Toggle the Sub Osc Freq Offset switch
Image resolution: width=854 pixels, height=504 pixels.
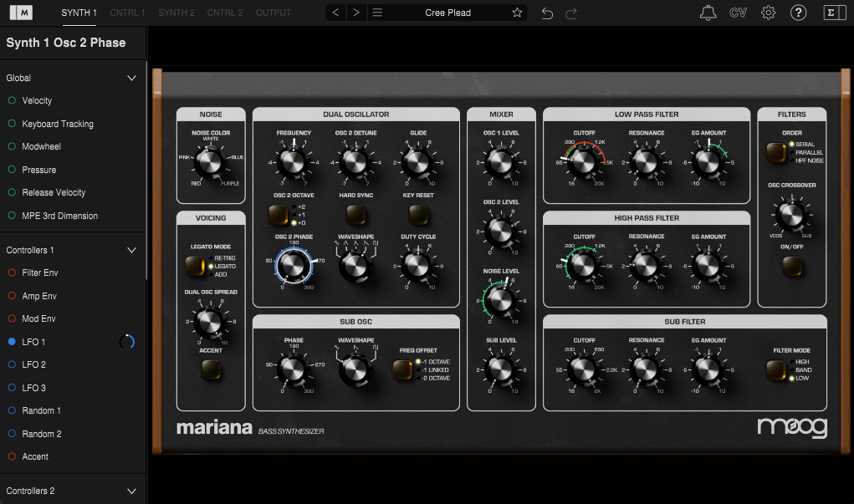402,370
